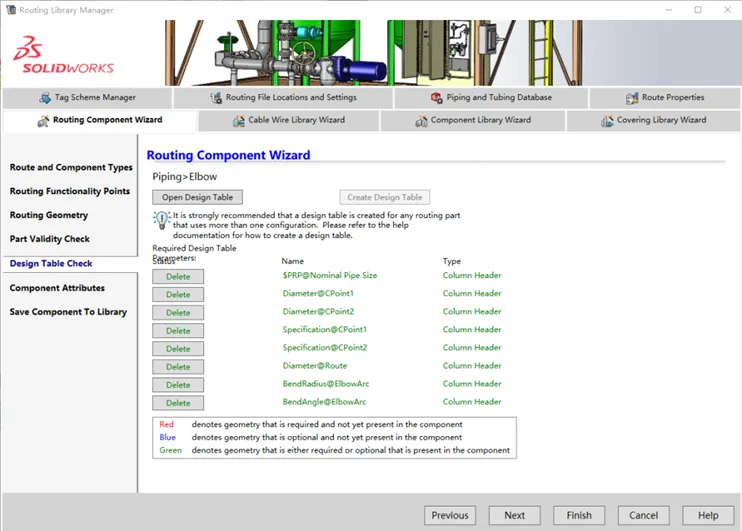
Task: Click the Open Design Table button
Action: coord(197,197)
